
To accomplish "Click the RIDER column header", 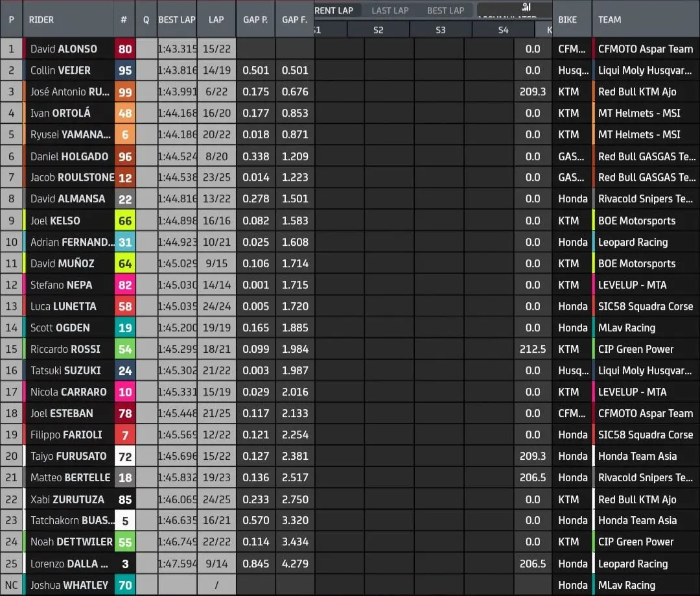I will point(41,19).
